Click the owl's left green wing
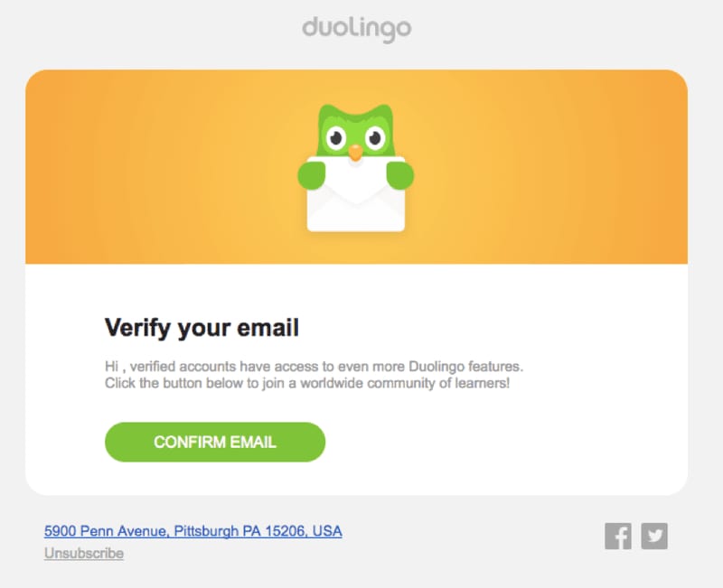The height and width of the screenshot is (588, 723). 312,175
